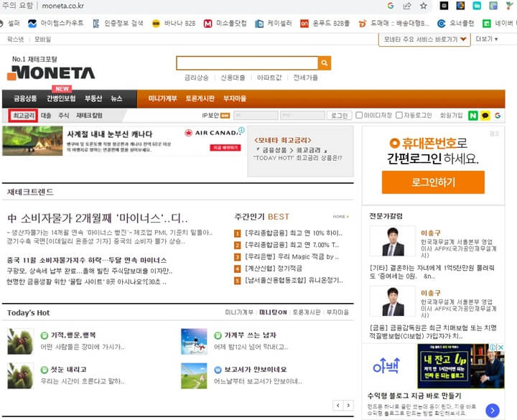Open the 케이셀러 bookmark
The height and width of the screenshot is (420, 517).
coord(274,23)
